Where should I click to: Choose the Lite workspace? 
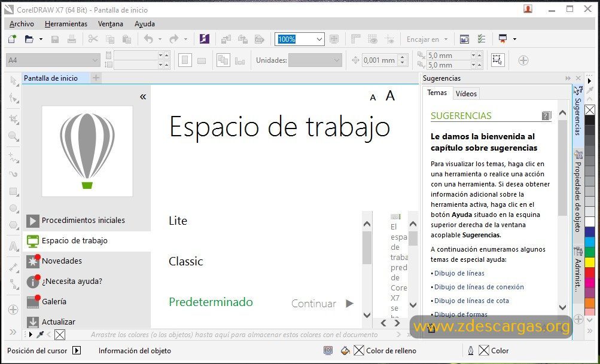tap(178, 221)
